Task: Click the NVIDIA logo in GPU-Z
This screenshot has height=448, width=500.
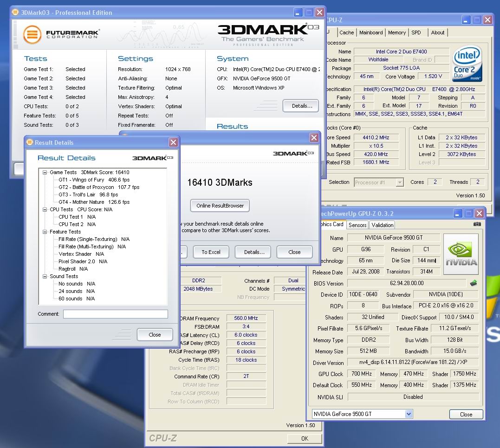Action: (461, 254)
